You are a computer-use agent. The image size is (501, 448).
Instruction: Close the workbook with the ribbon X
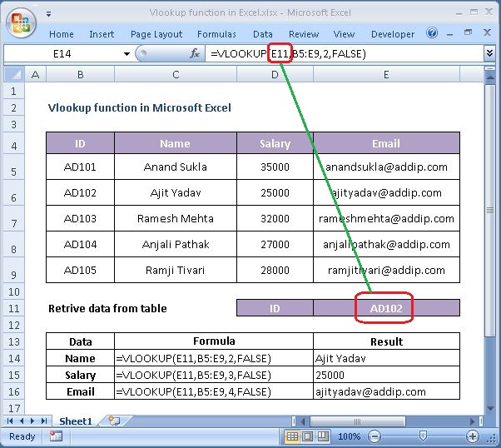click(487, 32)
